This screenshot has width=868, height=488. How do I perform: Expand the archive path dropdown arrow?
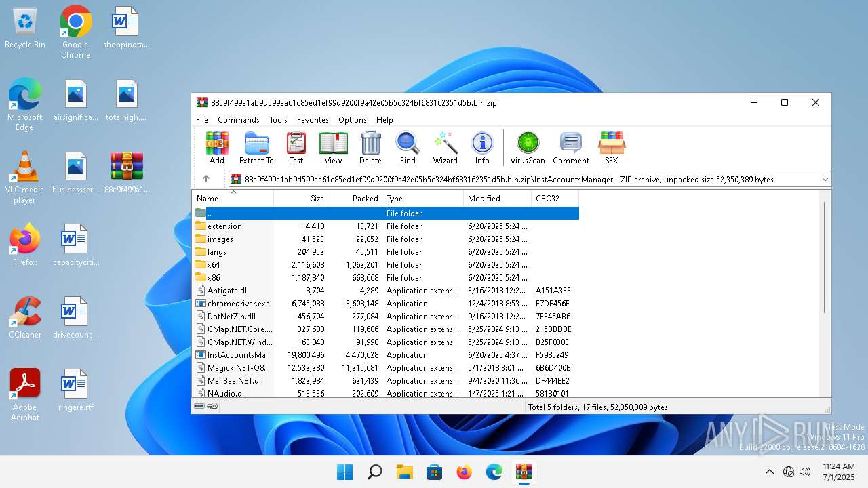pyautogui.click(x=825, y=180)
